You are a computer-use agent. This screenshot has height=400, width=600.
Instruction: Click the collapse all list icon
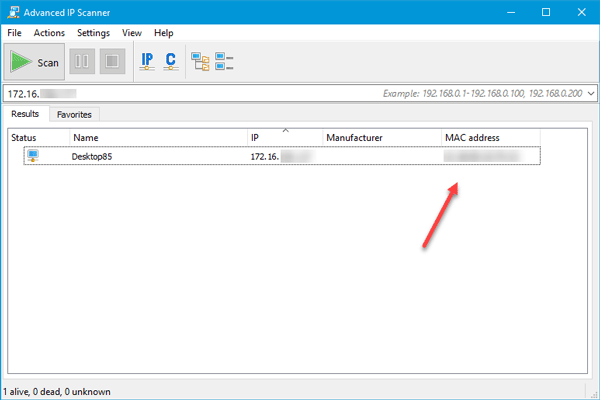tap(224, 62)
